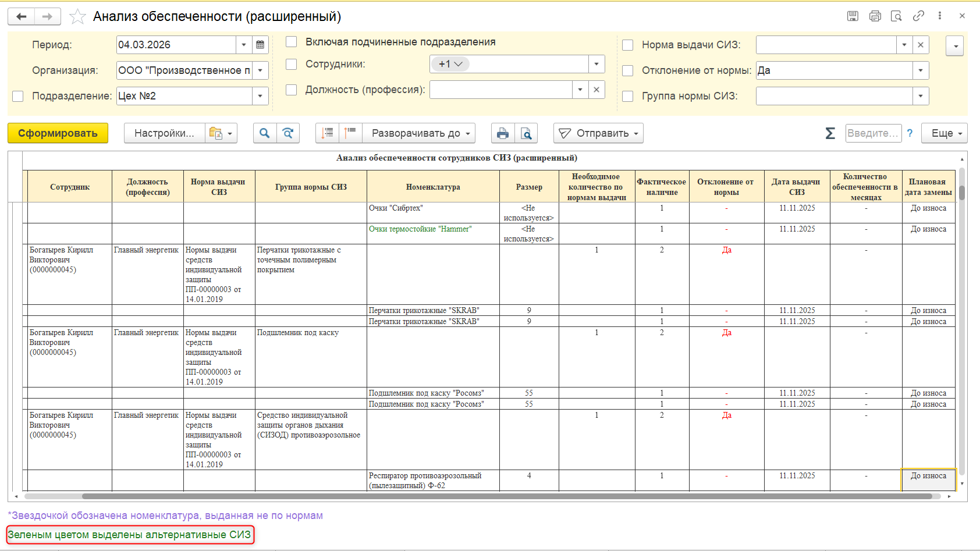Expand Разворачивать до dropdown
The height and width of the screenshot is (551, 980).
(419, 133)
